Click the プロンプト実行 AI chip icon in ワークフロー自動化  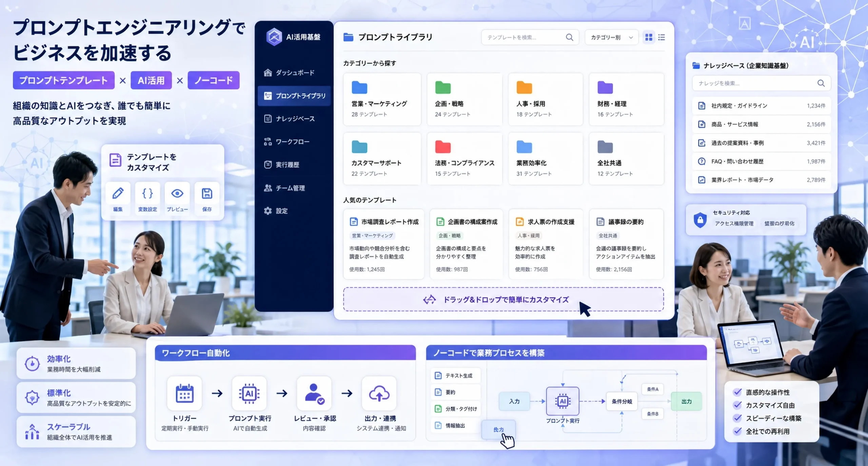pyautogui.click(x=249, y=393)
